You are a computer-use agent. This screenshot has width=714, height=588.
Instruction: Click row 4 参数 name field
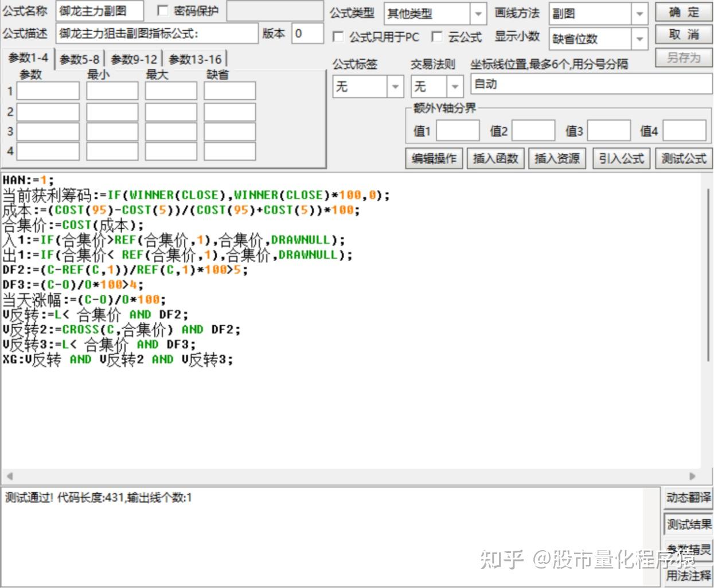48,151
